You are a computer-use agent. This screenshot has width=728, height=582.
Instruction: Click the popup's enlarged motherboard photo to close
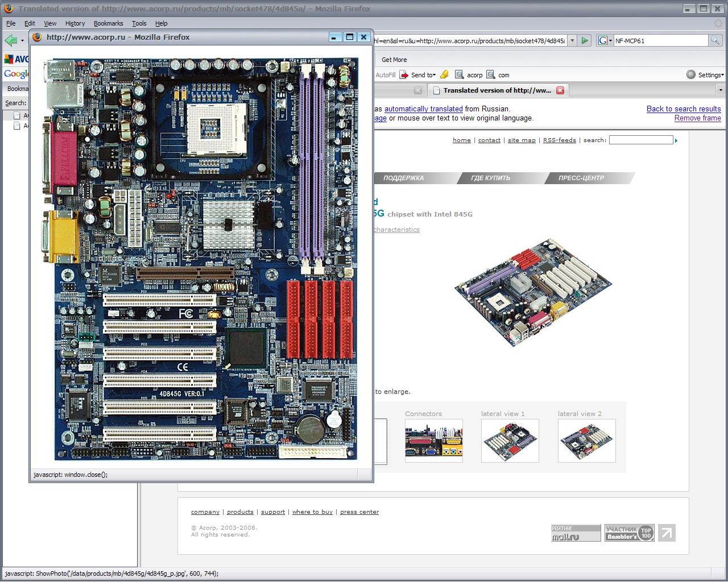201,259
